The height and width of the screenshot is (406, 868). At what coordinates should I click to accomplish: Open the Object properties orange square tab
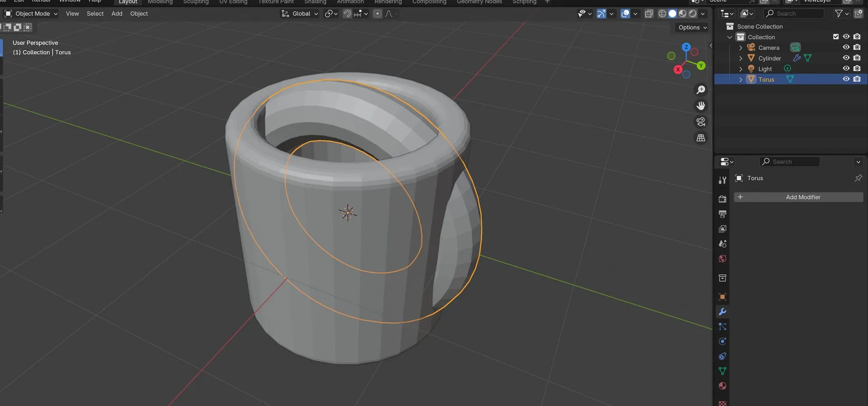coord(722,297)
